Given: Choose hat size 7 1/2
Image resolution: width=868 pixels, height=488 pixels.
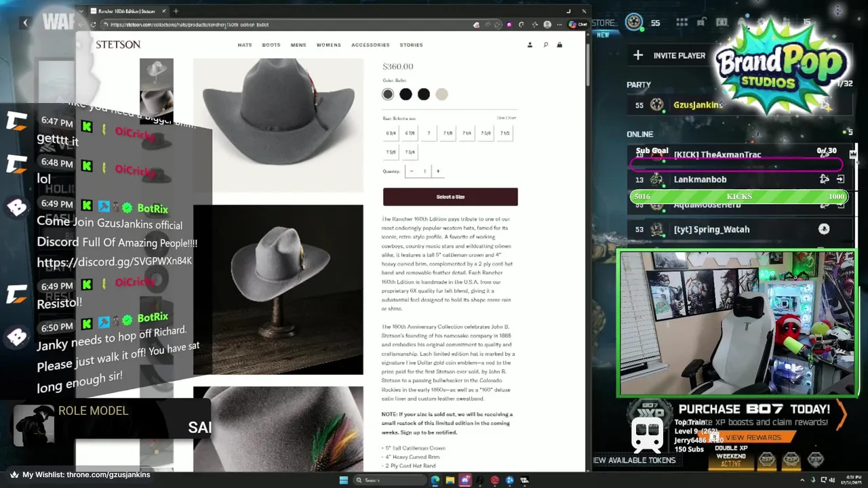Looking at the screenshot, I should 505,133.
